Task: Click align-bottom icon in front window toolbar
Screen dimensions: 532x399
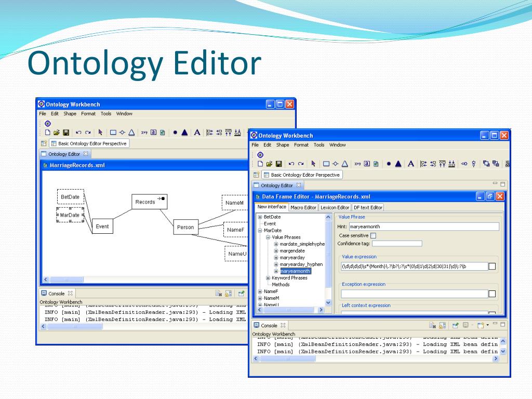Action: [x=451, y=164]
